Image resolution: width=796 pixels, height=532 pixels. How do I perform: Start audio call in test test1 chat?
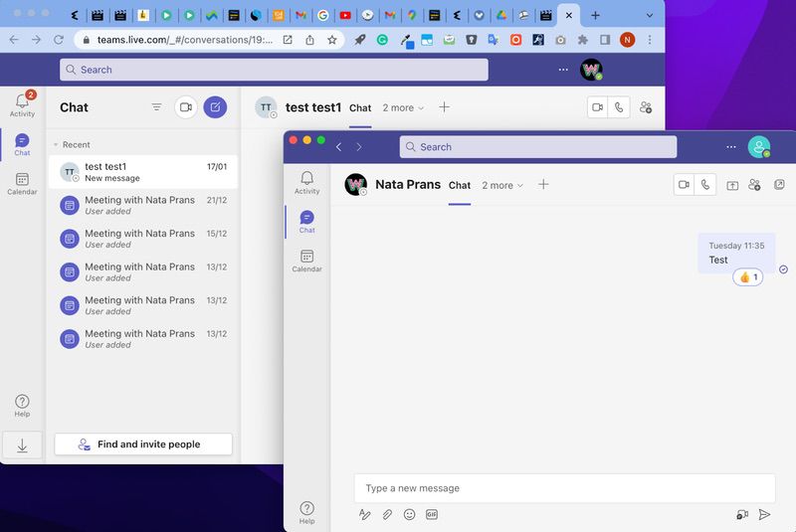pyautogui.click(x=619, y=107)
